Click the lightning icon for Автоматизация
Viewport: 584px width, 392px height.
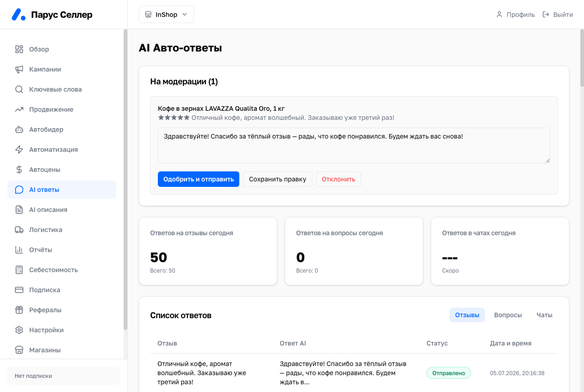19,150
